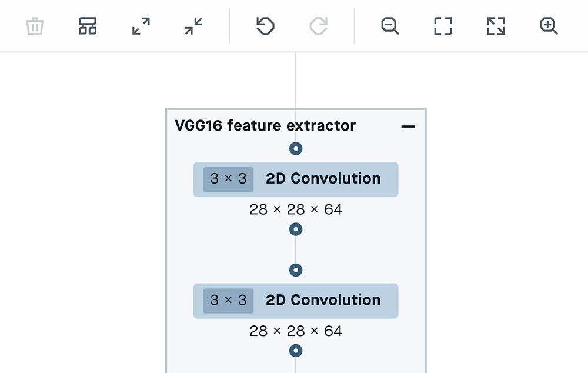Click the input port above second convolution
This screenshot has height=373, width=588.
tap(296, 270)
